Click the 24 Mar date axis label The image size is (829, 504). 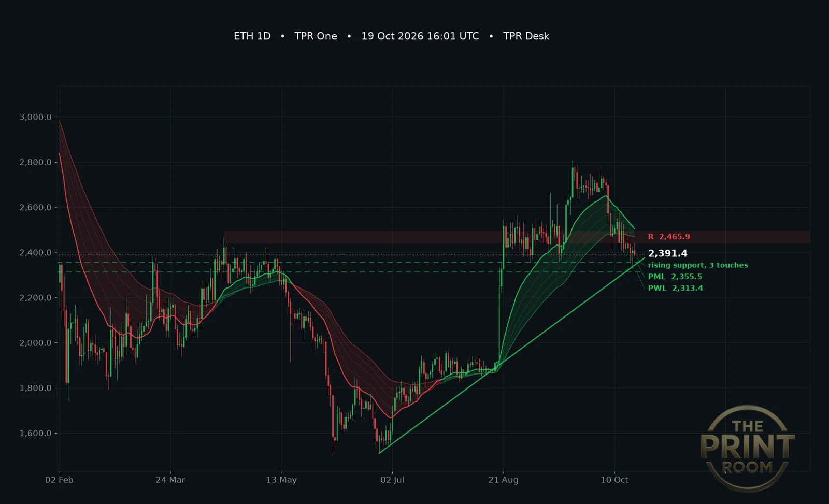tap(170, 480)
